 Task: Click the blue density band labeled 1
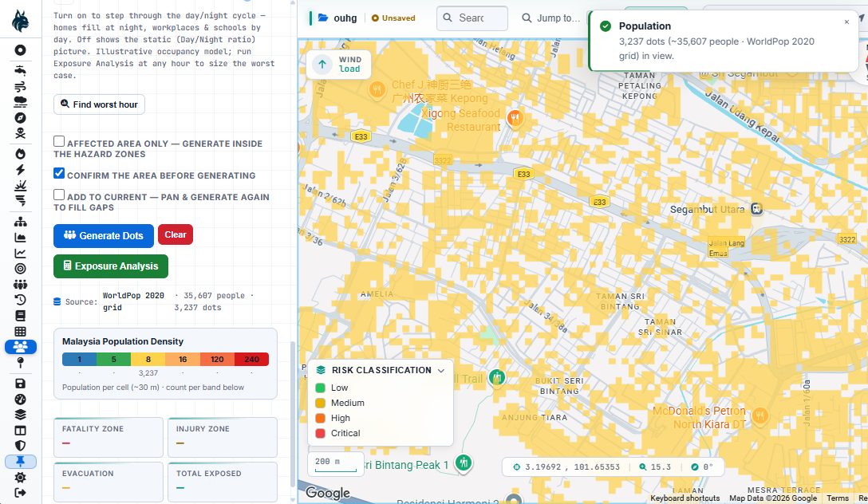click(79, 360)
